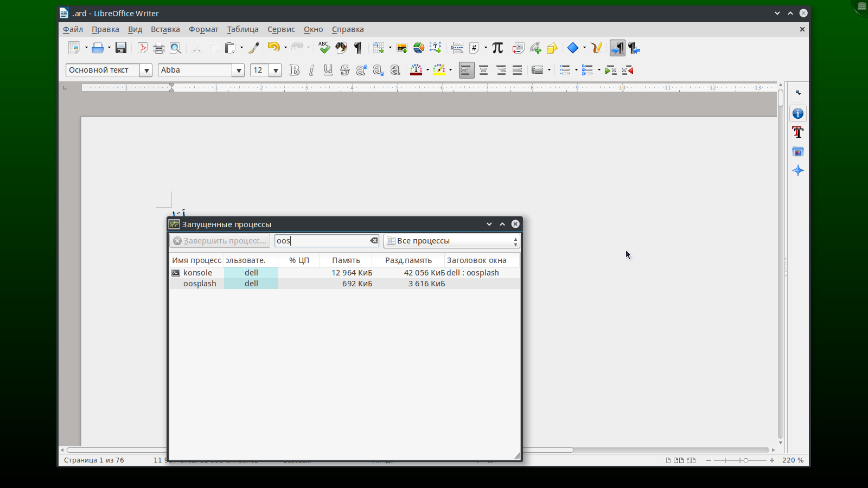
Task: Open line spacing dropdown arrow
Action: coord(549,70)
